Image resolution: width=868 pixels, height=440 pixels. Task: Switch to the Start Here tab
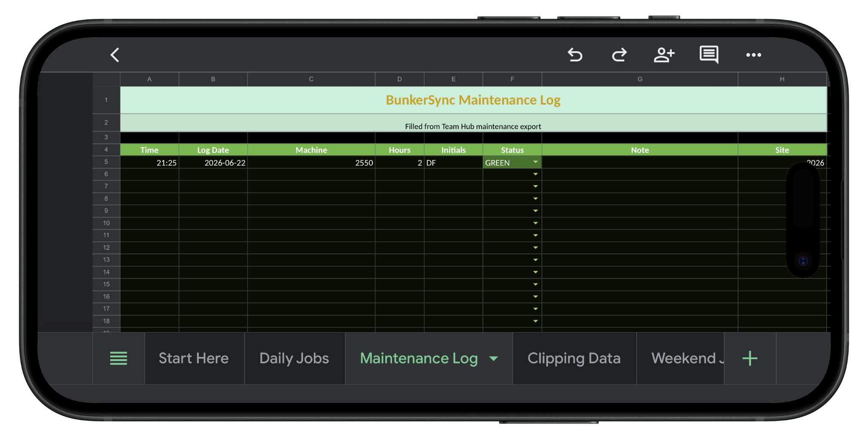coord(194,358)
